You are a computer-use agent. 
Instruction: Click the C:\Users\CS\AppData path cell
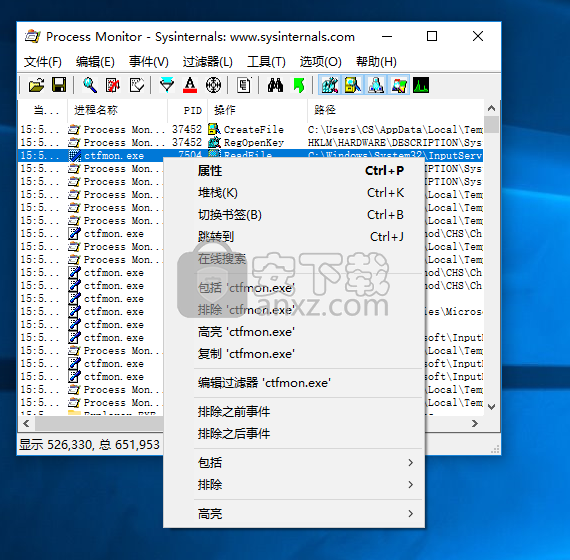pyautogui.click(x=395, y=129)
